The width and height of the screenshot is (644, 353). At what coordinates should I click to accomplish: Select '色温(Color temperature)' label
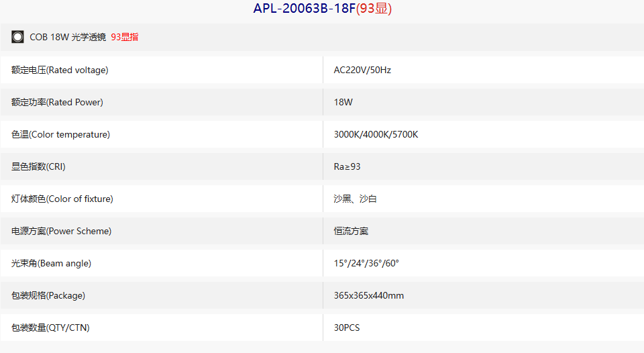click(x=61, y=134)
